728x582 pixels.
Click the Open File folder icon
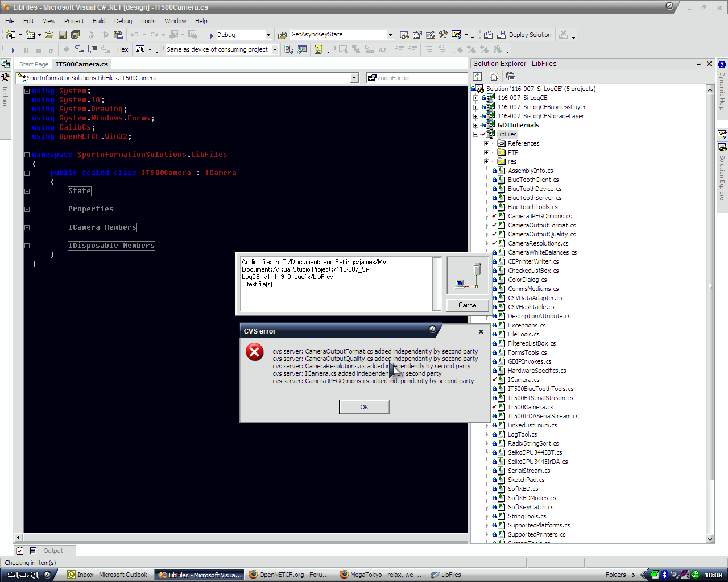point(49,35)
